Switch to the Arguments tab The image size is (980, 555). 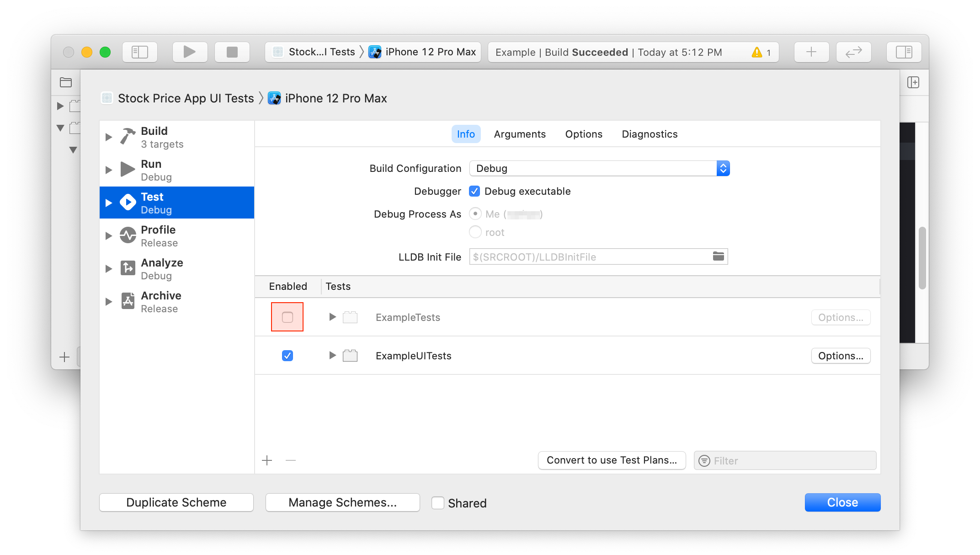pos(520,134)
